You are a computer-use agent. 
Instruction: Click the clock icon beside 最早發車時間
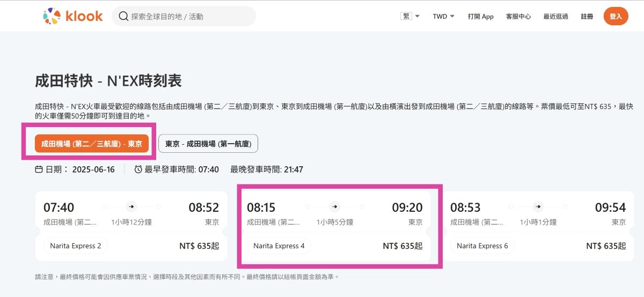pyautogui.click(x=138, y=169)
